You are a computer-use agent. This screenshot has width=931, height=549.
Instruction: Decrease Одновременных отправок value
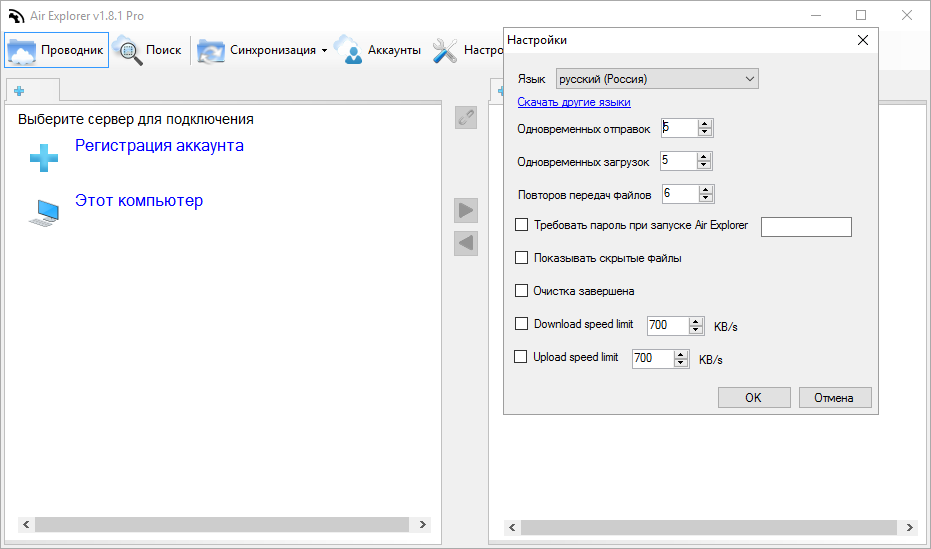point(705,132)
